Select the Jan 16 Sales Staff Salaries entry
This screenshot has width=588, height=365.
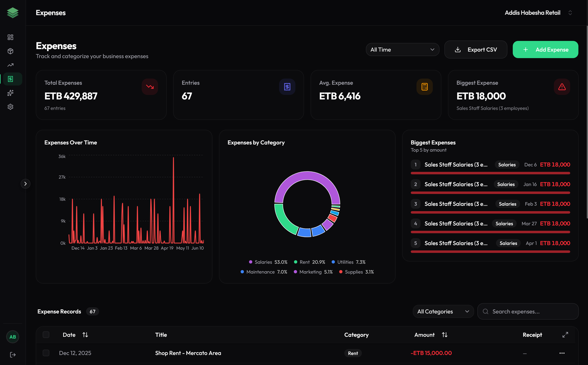point(490,187)
